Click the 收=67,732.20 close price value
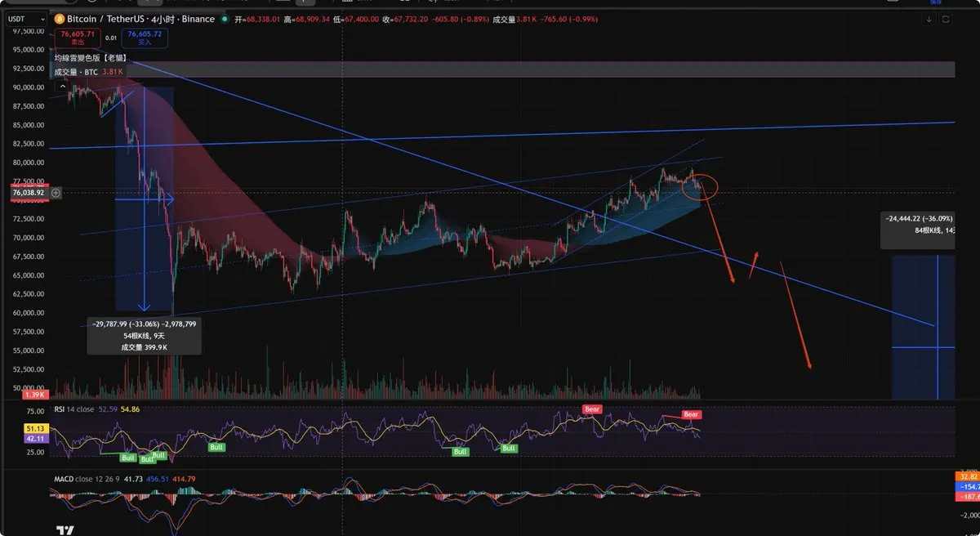Image resolution: width=980 pixels, height=536 pixels. (404, 19)
